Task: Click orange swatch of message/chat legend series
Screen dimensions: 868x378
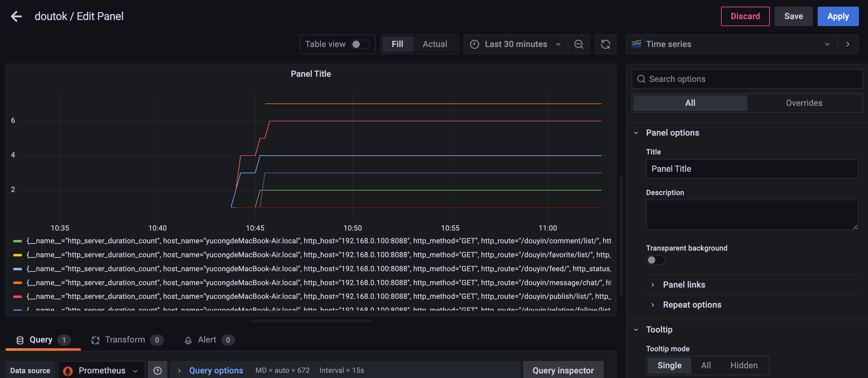Action: (18, 282)
